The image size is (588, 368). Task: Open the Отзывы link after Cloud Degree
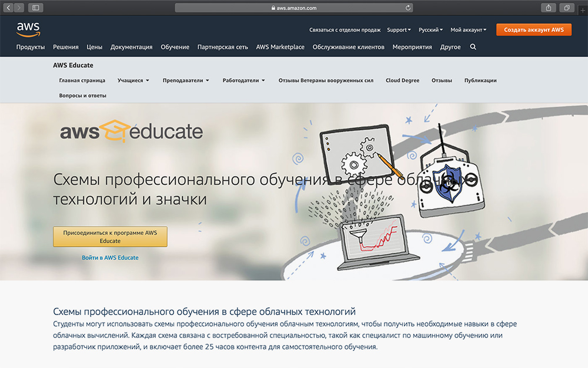point(442,80)
